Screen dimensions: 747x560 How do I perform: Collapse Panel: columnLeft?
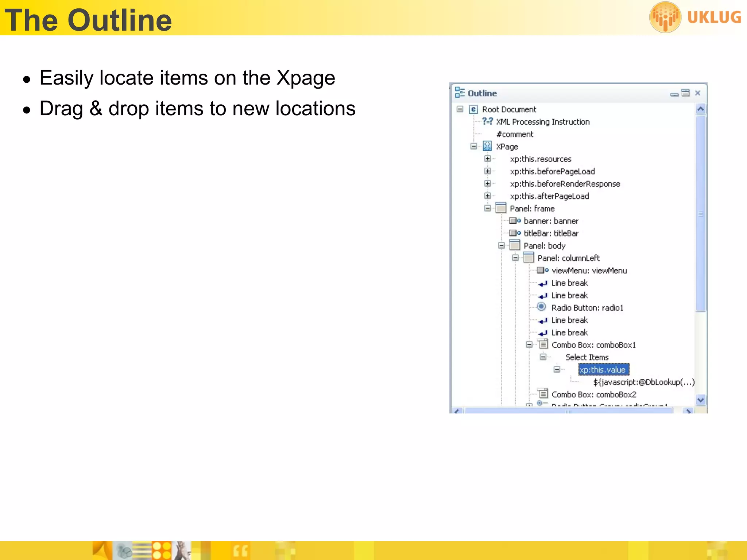[515, 258]
